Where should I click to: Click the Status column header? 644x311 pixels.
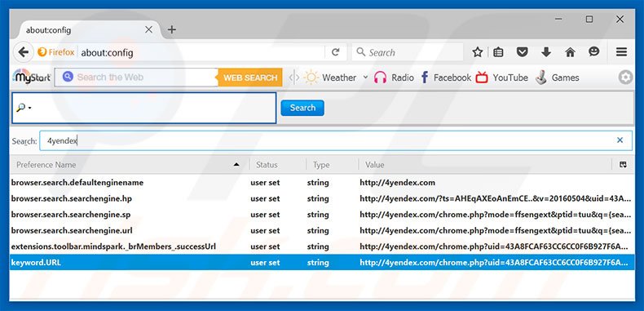(x=278, y=165)
